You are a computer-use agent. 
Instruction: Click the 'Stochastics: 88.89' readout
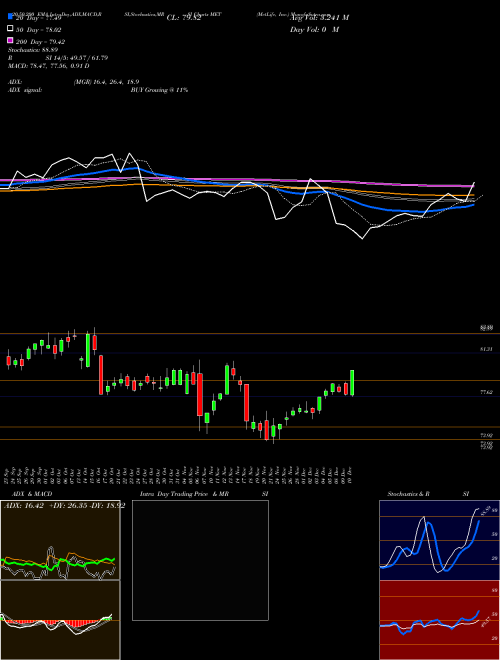(x=33, y=50)
